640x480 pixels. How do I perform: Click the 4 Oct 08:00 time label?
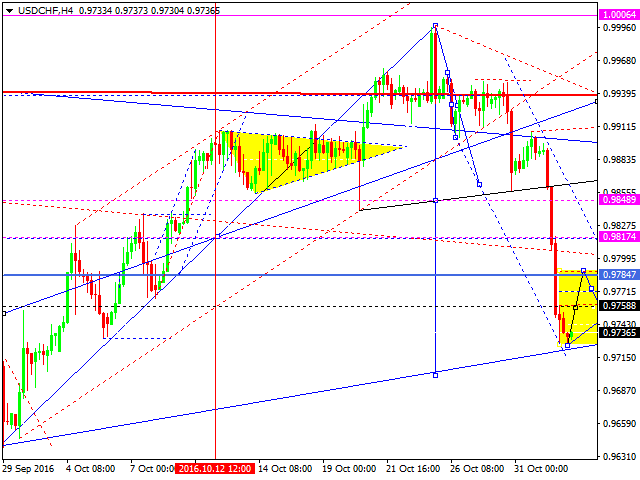point(91,469)
